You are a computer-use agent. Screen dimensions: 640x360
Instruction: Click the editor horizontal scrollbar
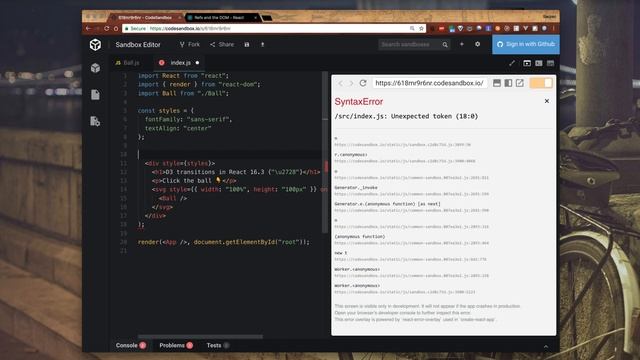(200, 337)
